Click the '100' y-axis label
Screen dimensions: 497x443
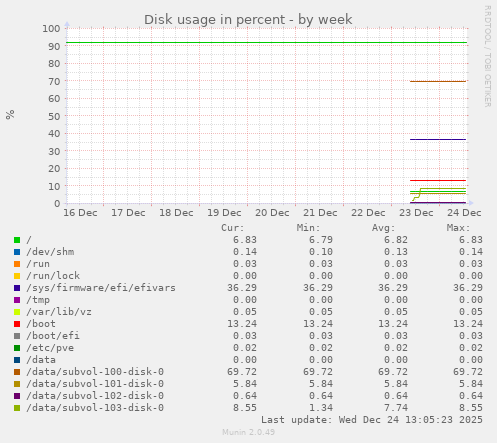pyautogui.click(x=51, y=29)
